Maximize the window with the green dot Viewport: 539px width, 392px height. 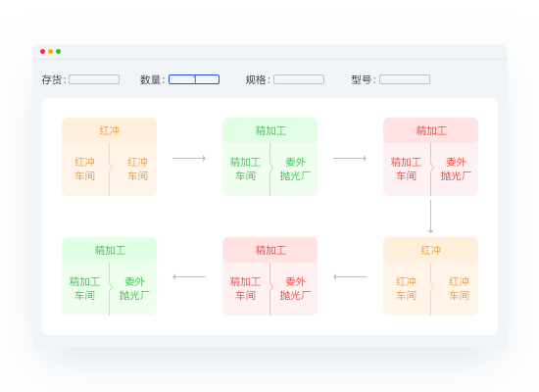coord(59,52)
